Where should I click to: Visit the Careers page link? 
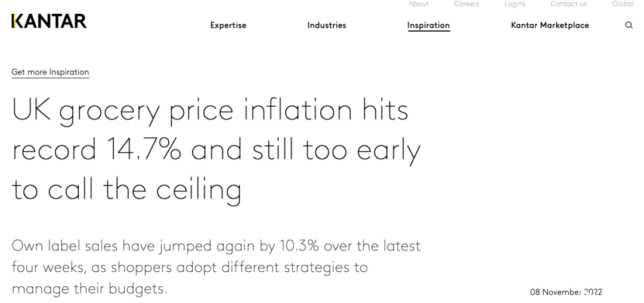pyautogui.click(x=466, y=4)
